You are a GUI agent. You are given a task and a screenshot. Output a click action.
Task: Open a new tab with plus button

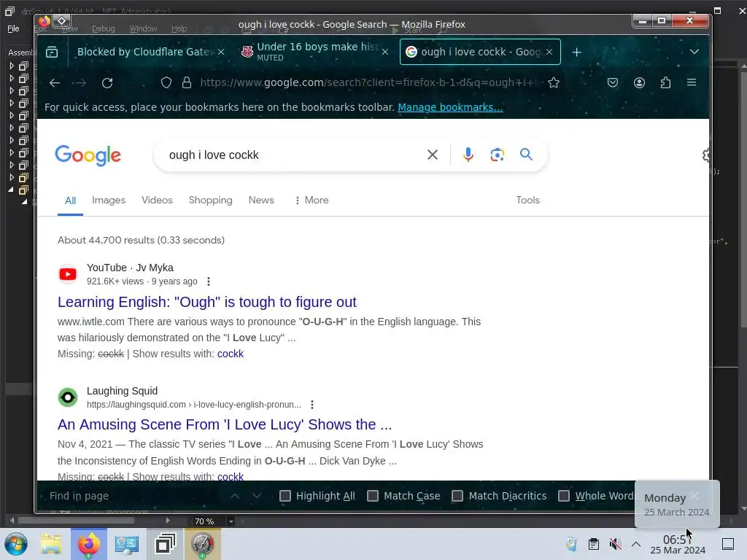[x=576, y=52]
